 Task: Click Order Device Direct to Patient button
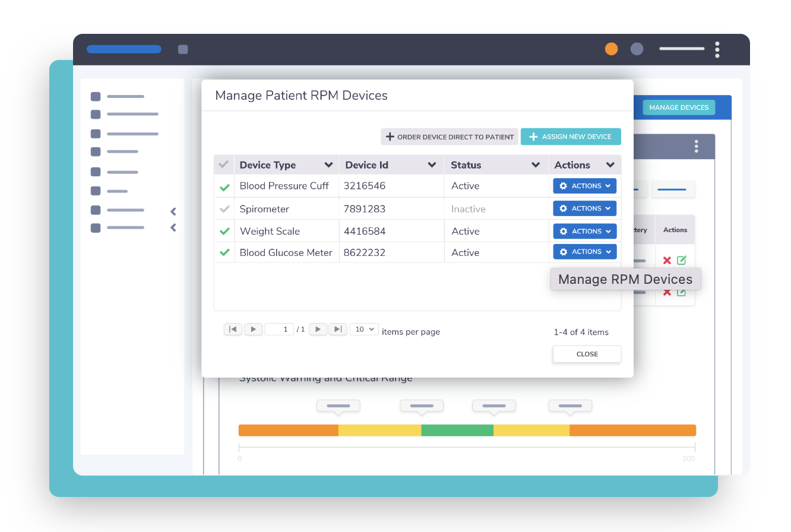coord(449,137)
